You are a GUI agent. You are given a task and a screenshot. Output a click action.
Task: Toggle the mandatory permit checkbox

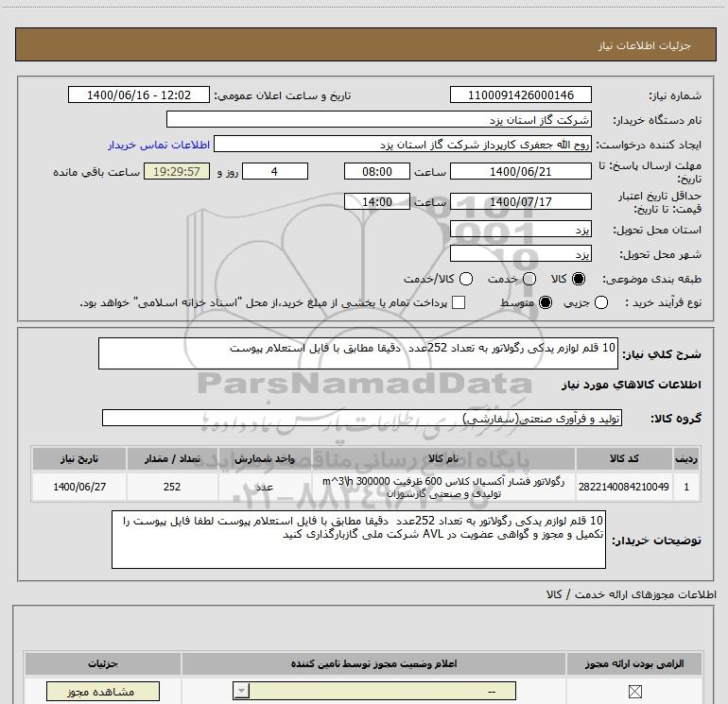point(634,692)
